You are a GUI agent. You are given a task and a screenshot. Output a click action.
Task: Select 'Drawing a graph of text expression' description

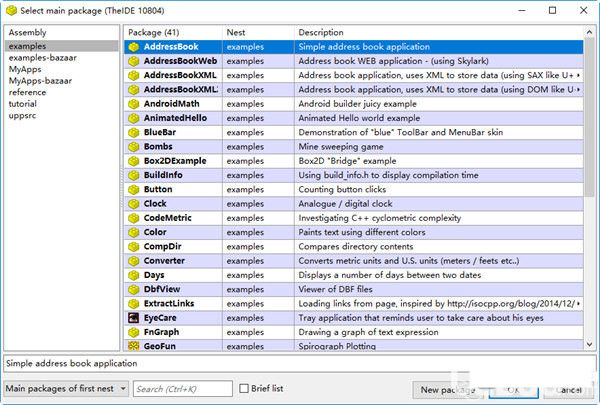pyautogui.click(x=368, y=332)
